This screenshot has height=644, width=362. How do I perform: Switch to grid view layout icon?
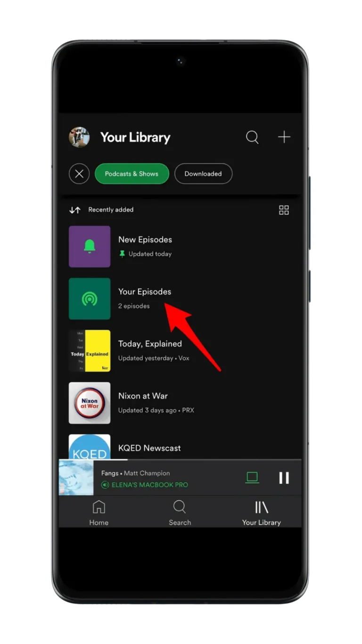coord(284,210)
